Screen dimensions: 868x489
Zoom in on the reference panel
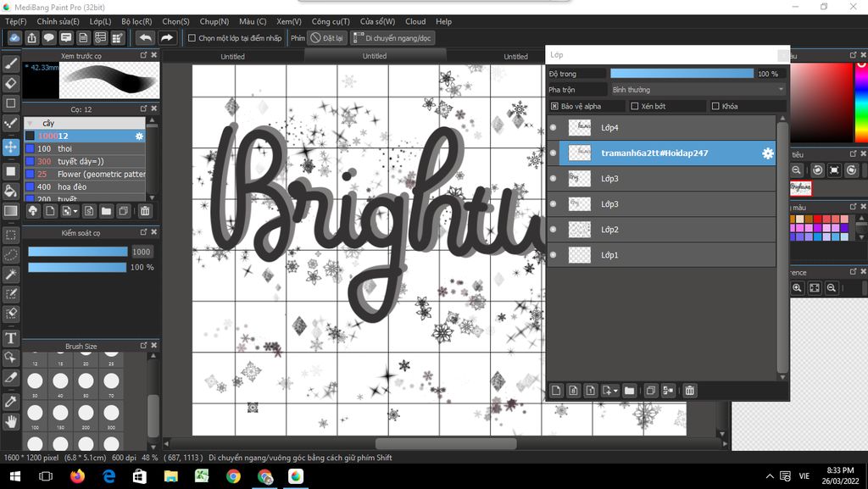(797, 287)
